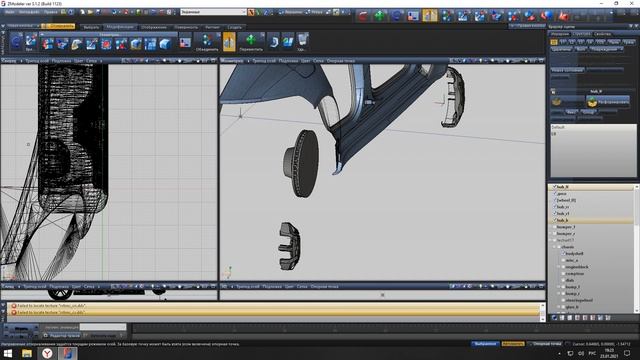Collapse the chassis tree node

555,247
